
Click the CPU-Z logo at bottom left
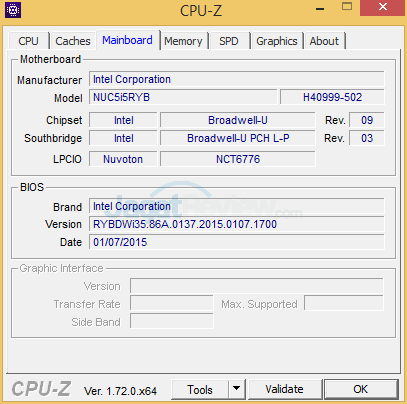point(41,389)
